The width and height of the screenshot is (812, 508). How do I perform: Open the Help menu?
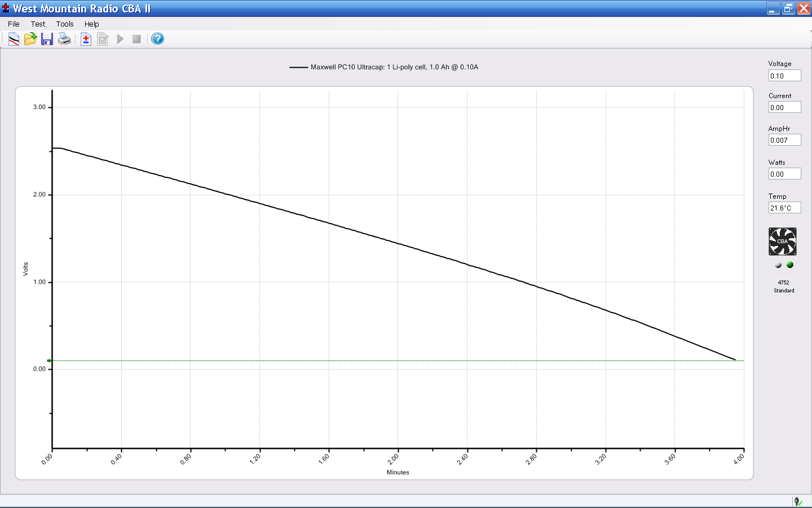tap(92, 24)
